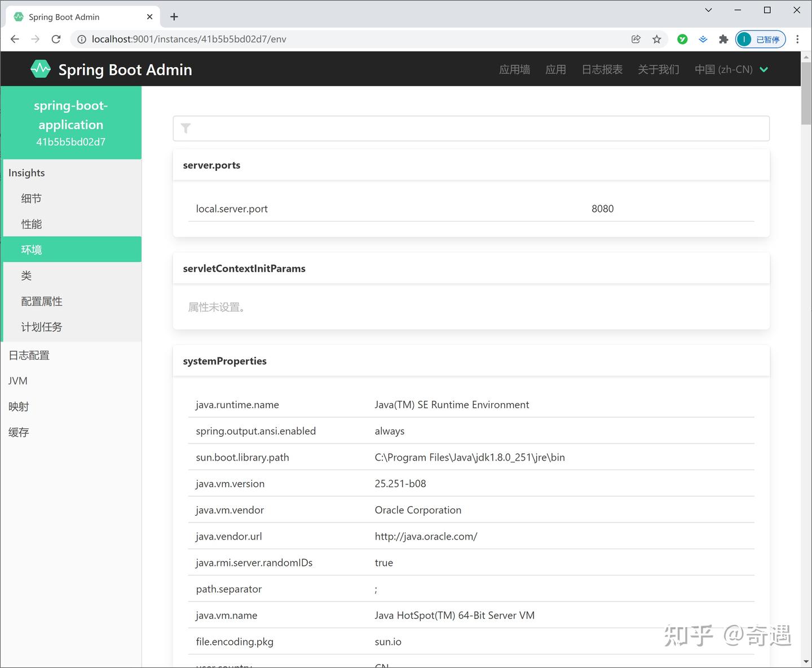Click the filter icon in the search bar
Screen dimensions: 812x668
pyautogui.click(x=186, y=129)
